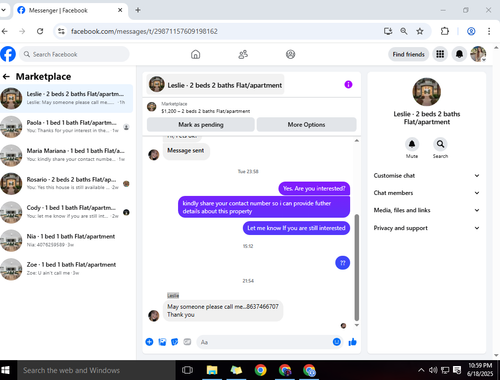Expand Customise chat section
Viewport: 500px width, 380px height.
click(427, 176)
